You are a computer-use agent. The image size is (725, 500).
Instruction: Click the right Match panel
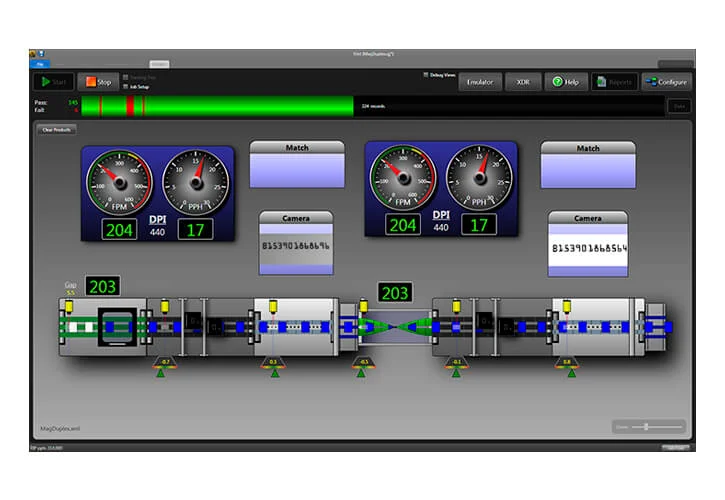click(588, 165)
